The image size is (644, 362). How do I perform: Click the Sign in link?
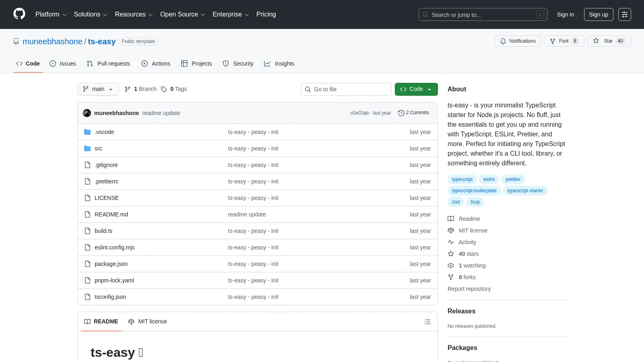pos(566,14)
